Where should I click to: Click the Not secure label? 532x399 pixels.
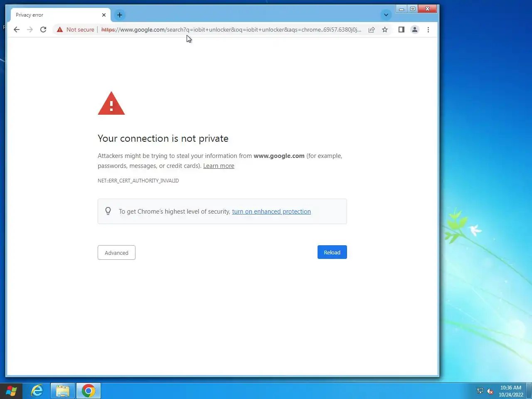[80, 30]
